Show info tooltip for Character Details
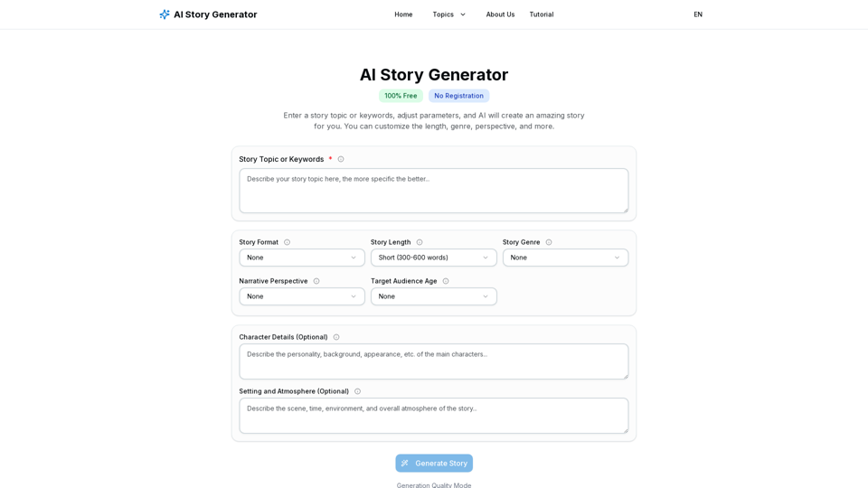The image size is (868, 488). coord(336,337)
